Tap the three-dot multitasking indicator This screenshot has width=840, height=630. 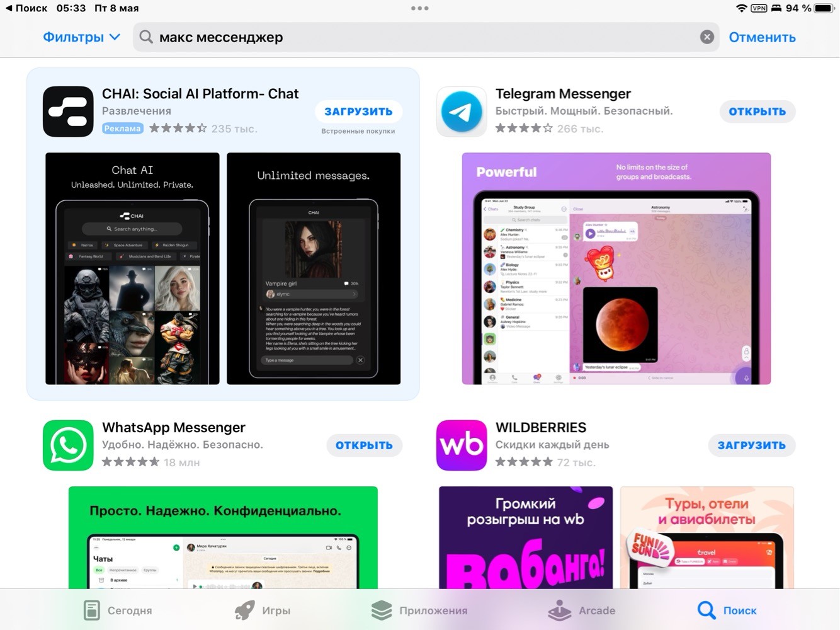point(420,8)
